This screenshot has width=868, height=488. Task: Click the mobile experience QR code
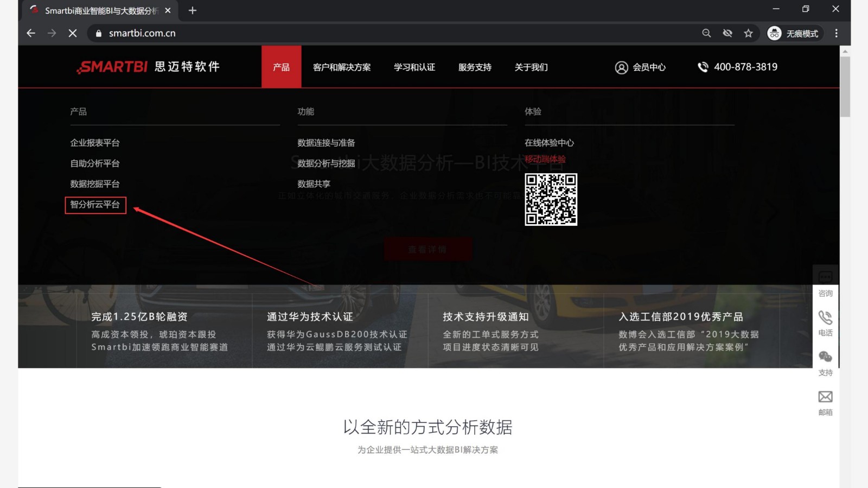[551, 199]
